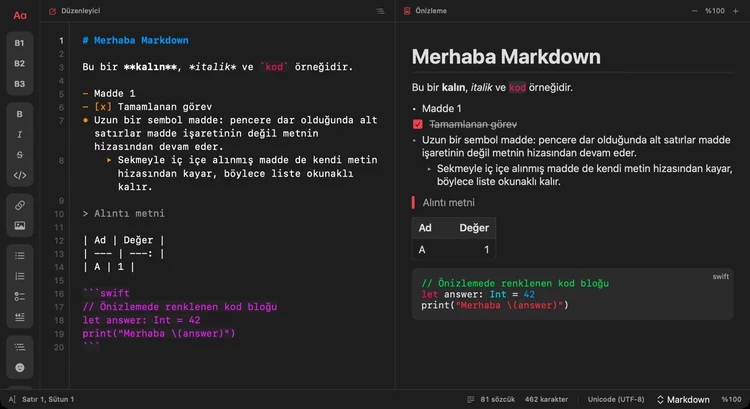Viewport: 750px width, 409px height.
Task: Select the Düzenleyici pane title
Action: pos(81,11)
